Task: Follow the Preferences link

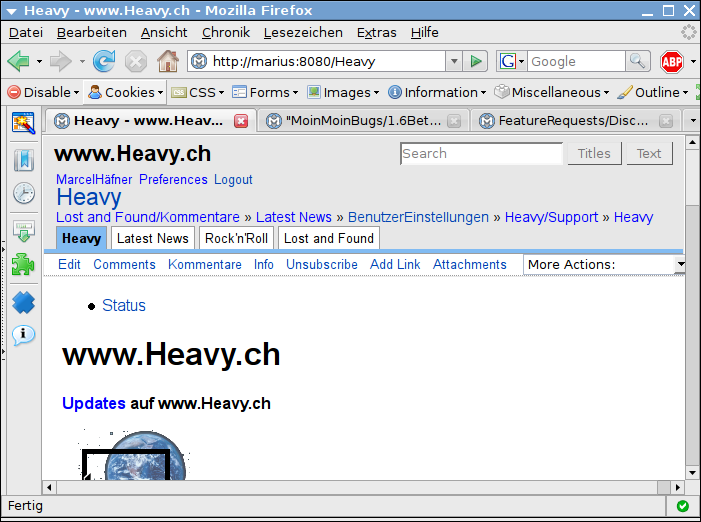Action: pos(173,180)
